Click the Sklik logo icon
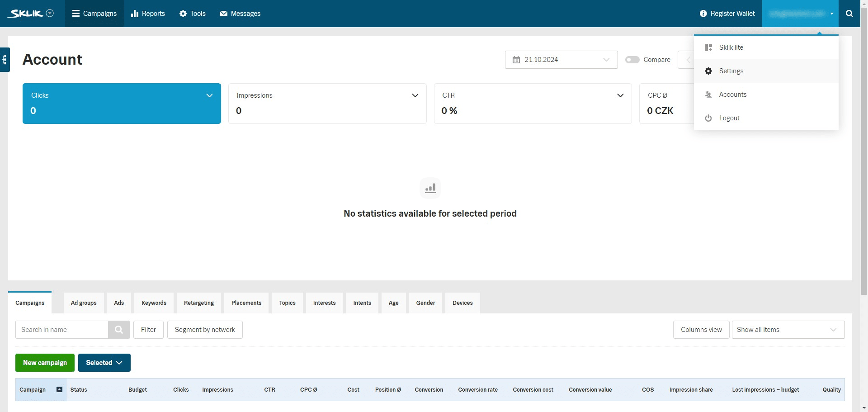Viewport: 868px width, 412px height. click(26, 14)
